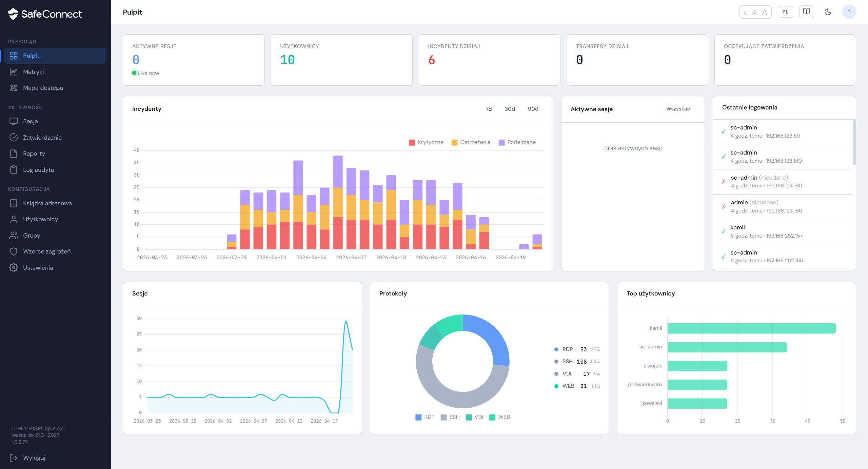Open Zatwierdzenia in the sidebar
The height and width of the screenshot is (469, 868).
pyautogui.click(x=55, y=137)
